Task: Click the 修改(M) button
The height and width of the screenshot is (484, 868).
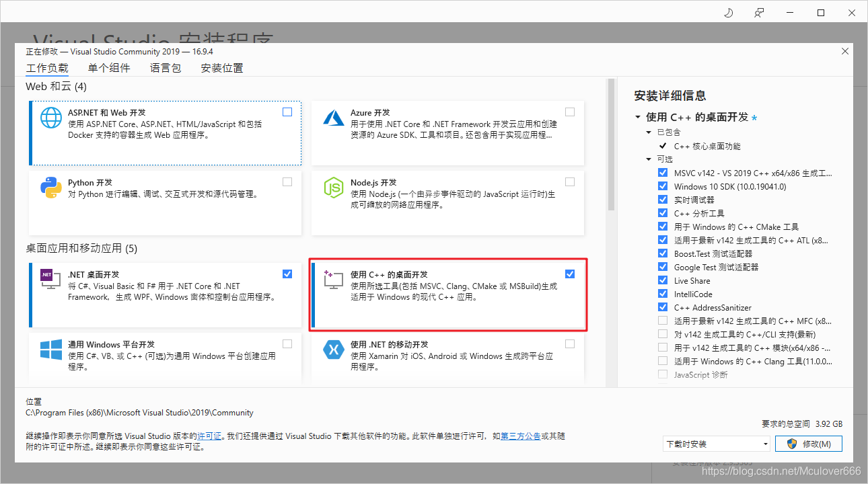Action: [809, 444]
